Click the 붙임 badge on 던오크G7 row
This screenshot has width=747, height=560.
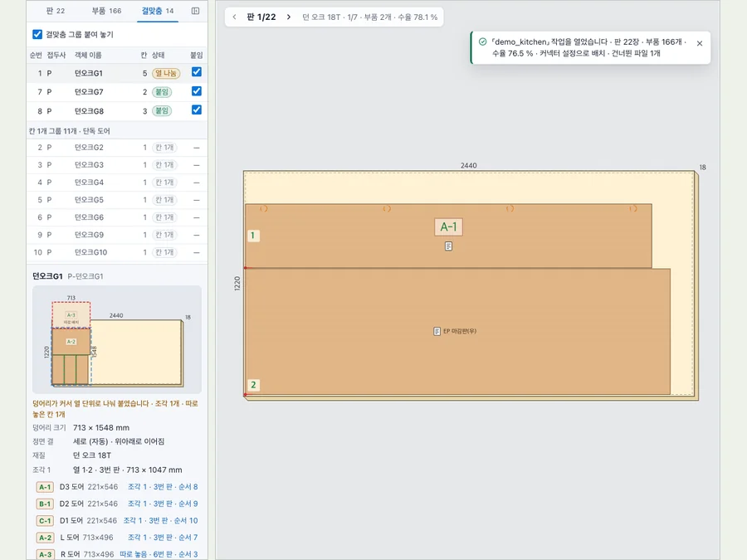[x=162, y=92]
